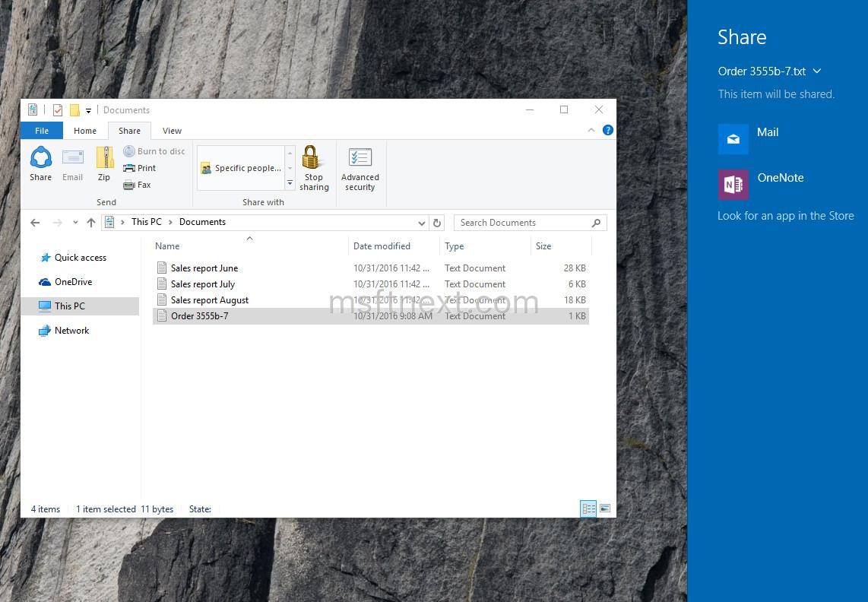Switch to the View ribbon tab
The width and height of the screenshot is (868, 602).
[172, 130]
